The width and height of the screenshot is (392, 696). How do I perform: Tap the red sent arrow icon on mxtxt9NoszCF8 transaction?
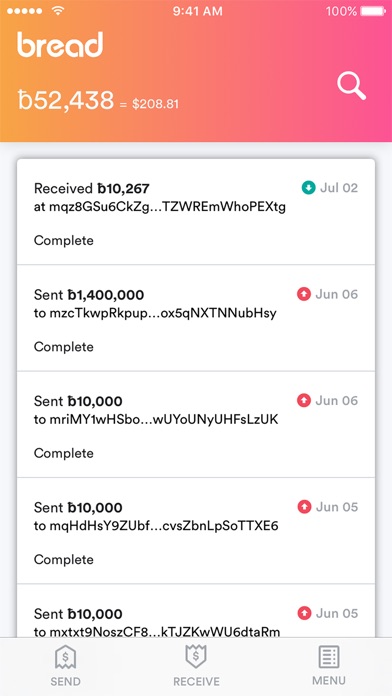[x=304, y=613]
